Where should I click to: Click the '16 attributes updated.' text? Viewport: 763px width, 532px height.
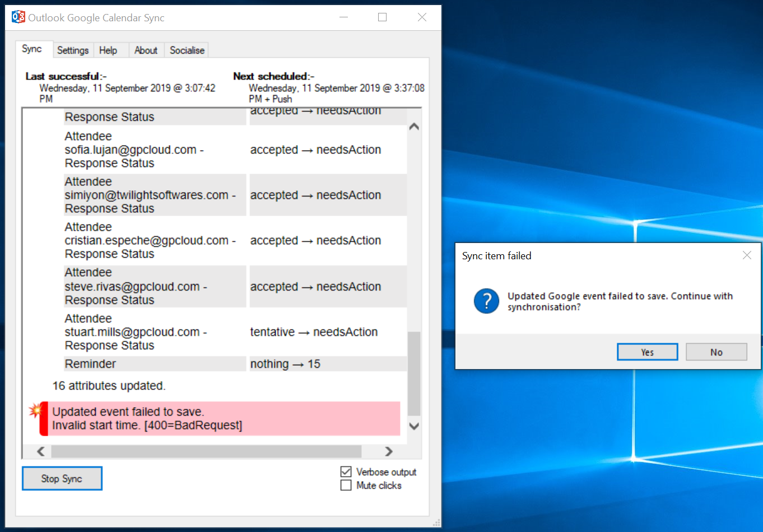tap(109, 385)
